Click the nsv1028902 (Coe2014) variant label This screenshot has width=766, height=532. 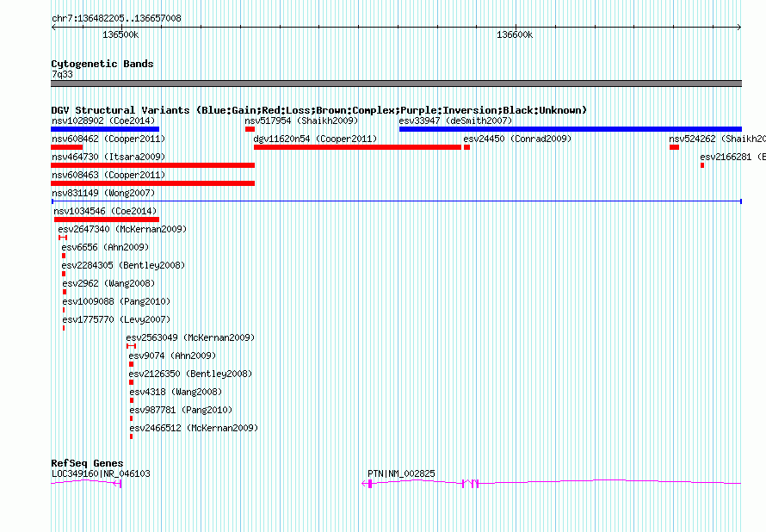[x=103, y=121]
